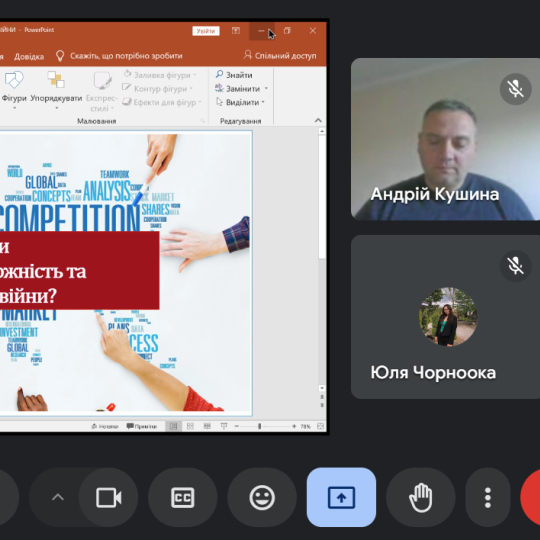
Task: Collapse the ribbon with the up chevron
Action: (318, 120)
